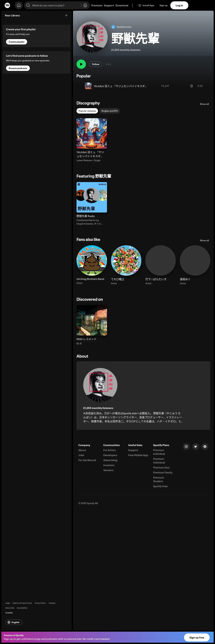Open footer About link under Company
The height and width of the screenshot is (644, 215).
tap(82, 450)
